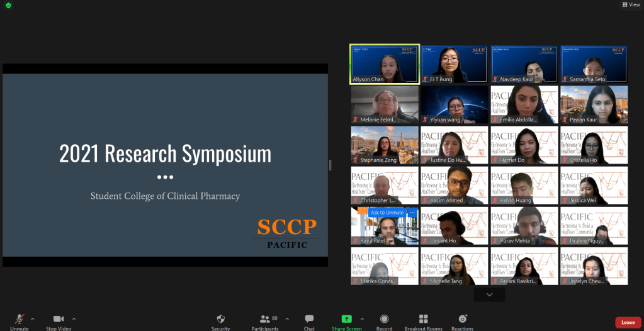The width and height of the screenshot is (644, 331).
Task: Expand the arrow beside Participants
Action: [287, 318]
